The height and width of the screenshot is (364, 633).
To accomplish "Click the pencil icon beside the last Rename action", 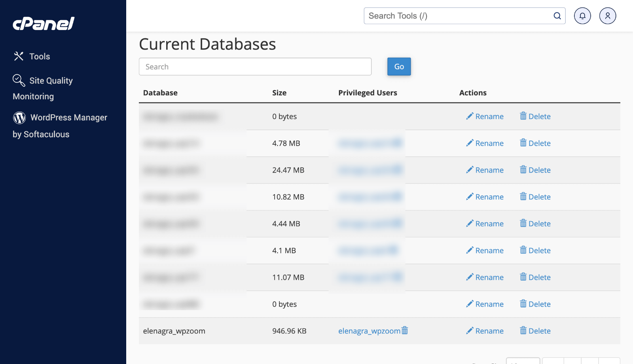I will pyautogui.click(x=470, y=331).
